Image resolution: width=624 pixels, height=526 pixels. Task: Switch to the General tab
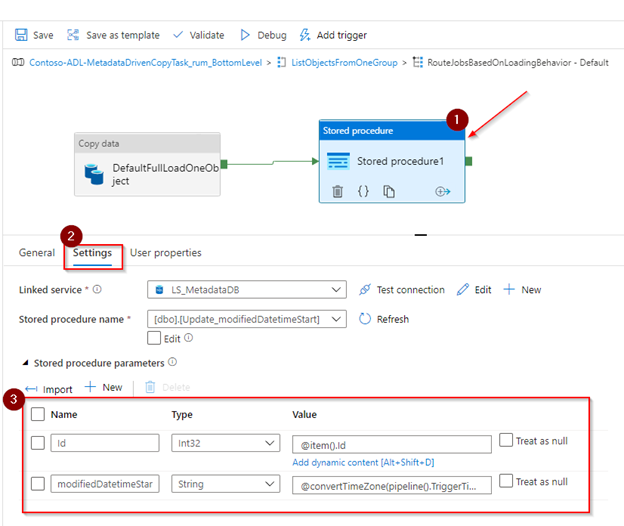click(37, 253)
